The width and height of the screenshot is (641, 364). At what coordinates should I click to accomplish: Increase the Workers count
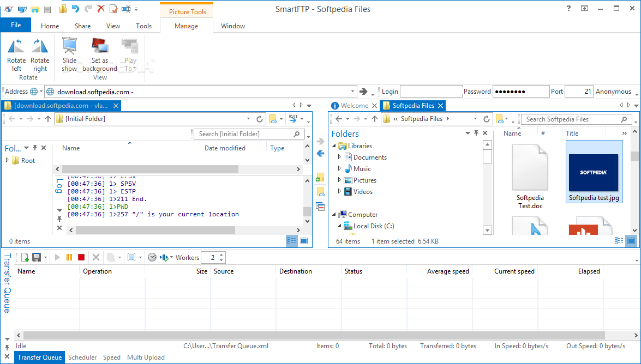point(221,255)
